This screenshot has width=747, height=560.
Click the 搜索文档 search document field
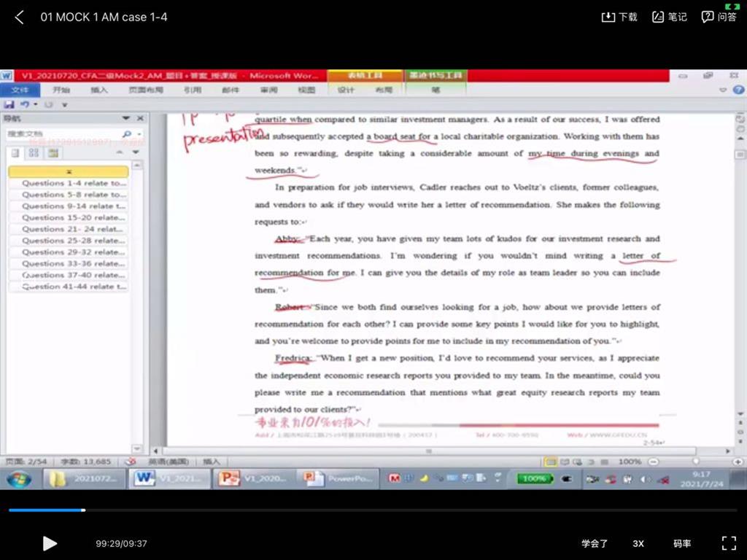coord(62,134)
